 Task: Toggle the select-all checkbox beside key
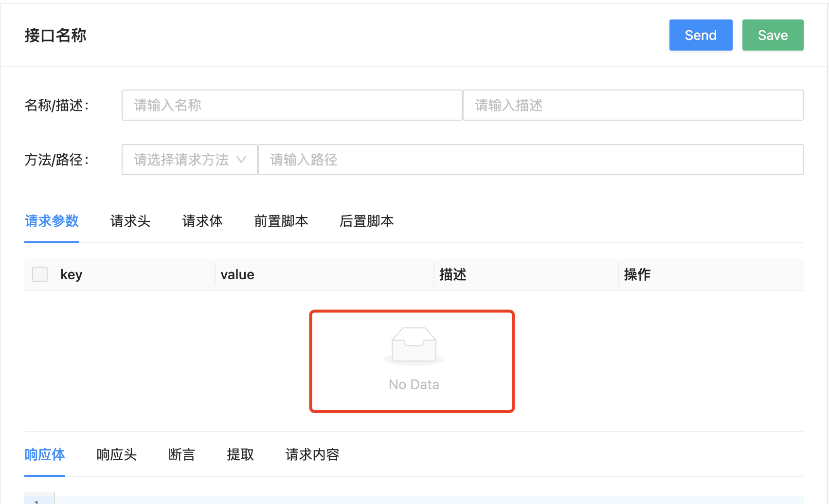point(40,274)
